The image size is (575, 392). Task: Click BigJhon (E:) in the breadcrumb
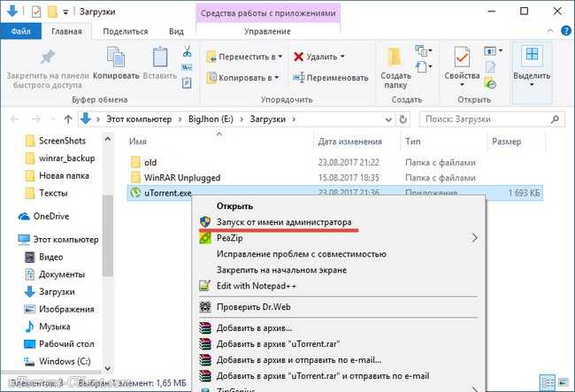(x=211, y=119)
